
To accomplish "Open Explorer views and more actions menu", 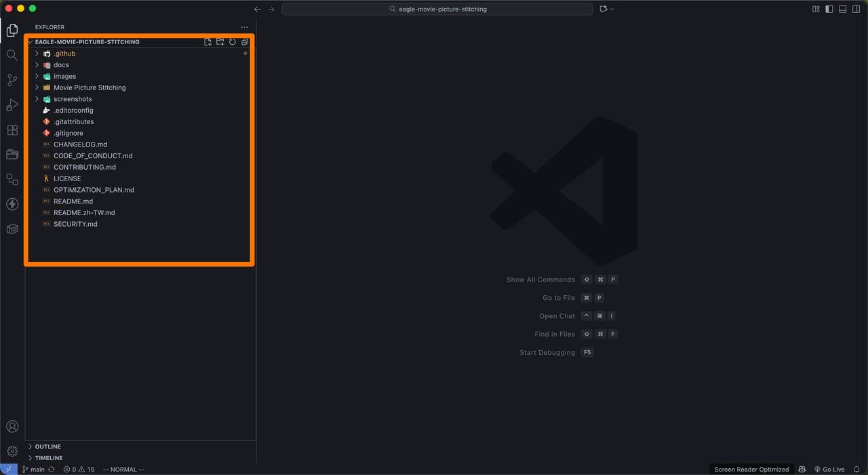I will point(244,27).
